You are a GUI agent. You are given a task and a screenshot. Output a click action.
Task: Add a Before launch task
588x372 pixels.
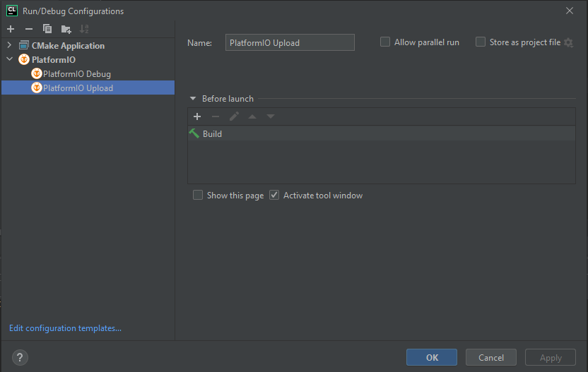tap(197, 116)
